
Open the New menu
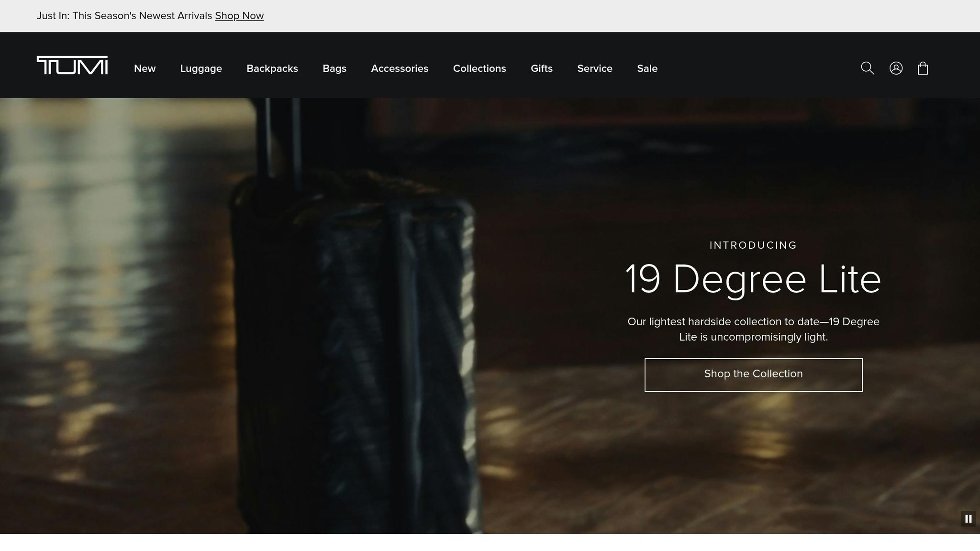[x=145, y=68]
